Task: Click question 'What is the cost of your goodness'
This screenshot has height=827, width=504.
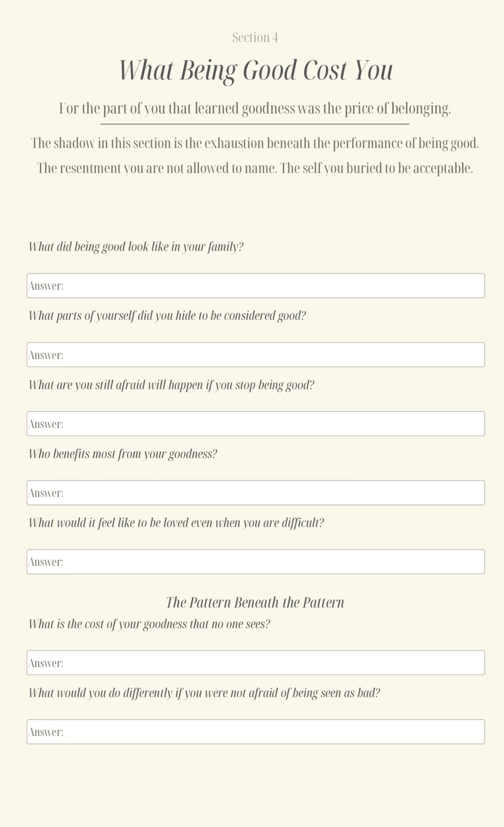Action: [x=149, y=624]
